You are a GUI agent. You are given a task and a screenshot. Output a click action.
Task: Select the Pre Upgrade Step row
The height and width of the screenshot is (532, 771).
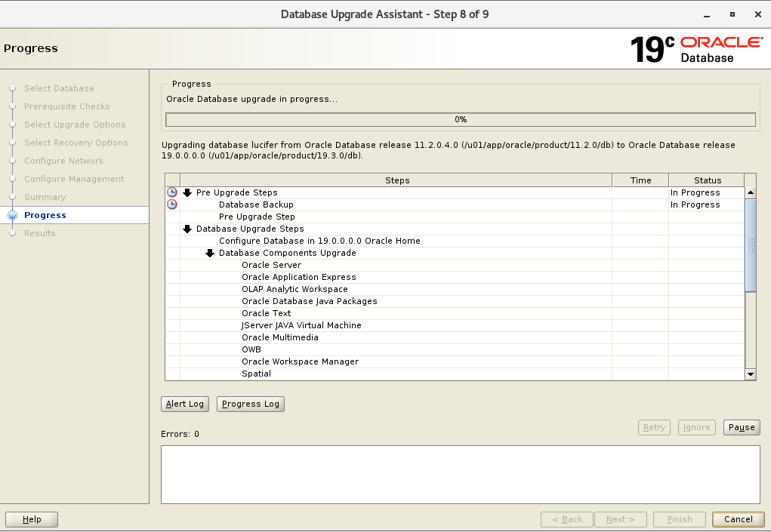(x=455, y=217)
